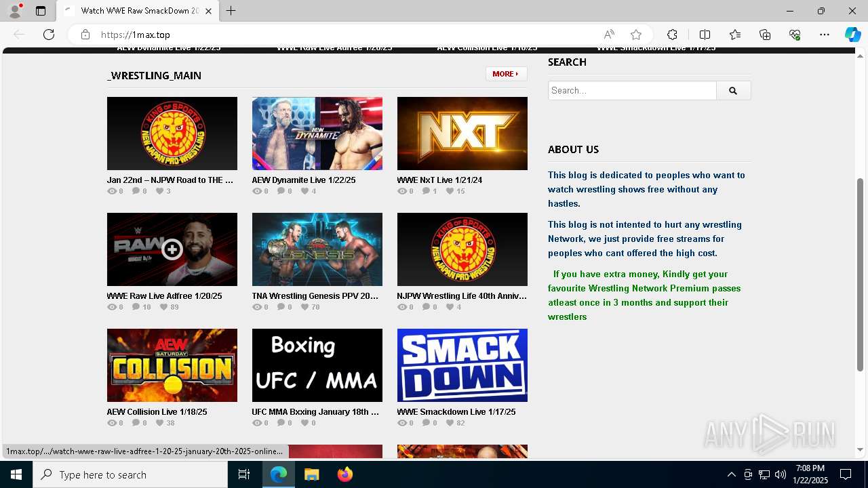This screenshot has height=488, width=868.
Task: Open link Jan 22nd – NJPW Road to THE
Action: [170, 180]
